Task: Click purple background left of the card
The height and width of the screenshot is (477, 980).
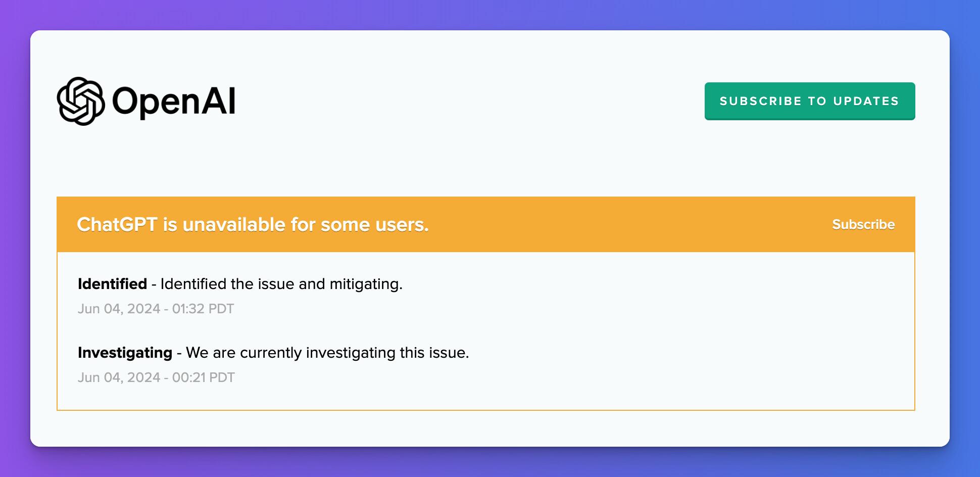Action: click(x=15, y=237)
